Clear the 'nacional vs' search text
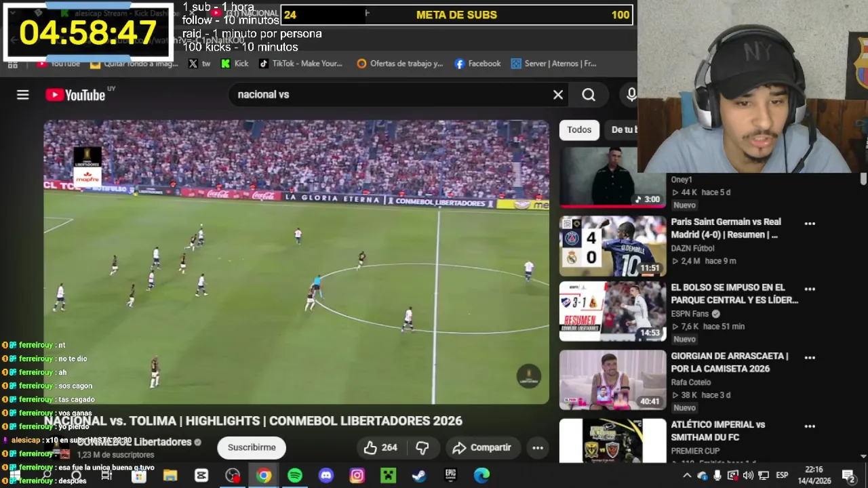This screenshot has width=868, height=488. (x=558, y=95)
